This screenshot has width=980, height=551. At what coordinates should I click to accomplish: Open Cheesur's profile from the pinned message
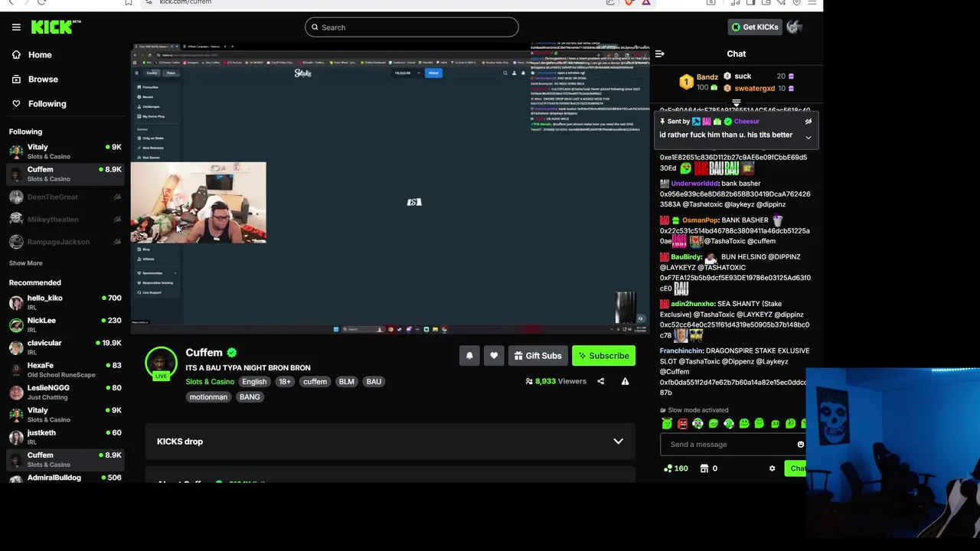[746, 121]
